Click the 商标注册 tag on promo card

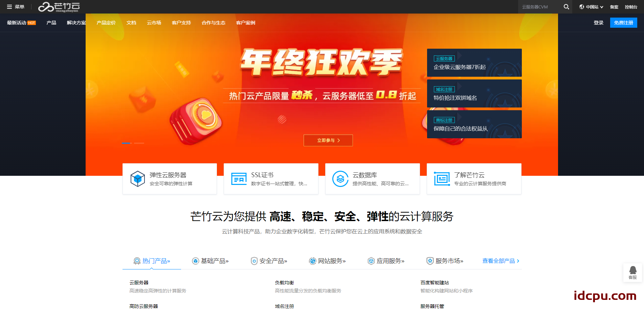[x=444, y=120]
